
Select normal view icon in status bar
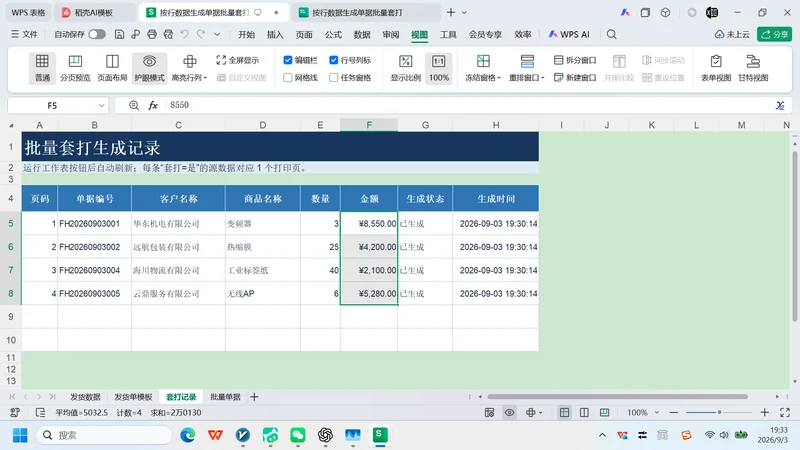pyautogui.click(x=564, y=412)
